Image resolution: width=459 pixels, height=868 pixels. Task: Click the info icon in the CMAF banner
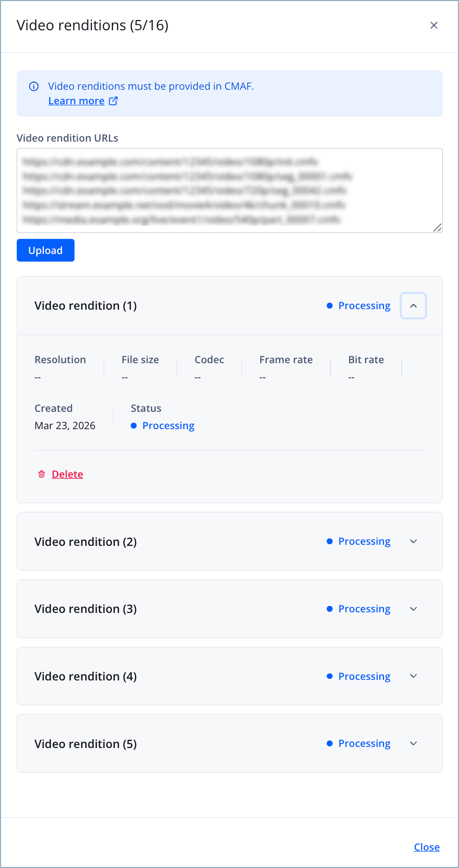(34, 86)
